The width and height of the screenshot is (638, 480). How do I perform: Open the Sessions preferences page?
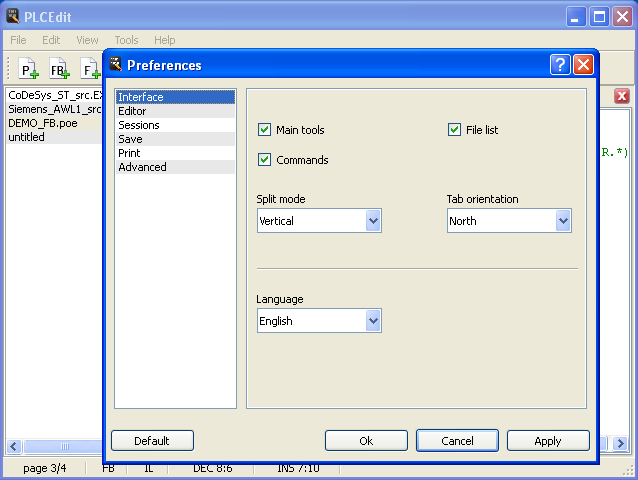click(175, 125)
